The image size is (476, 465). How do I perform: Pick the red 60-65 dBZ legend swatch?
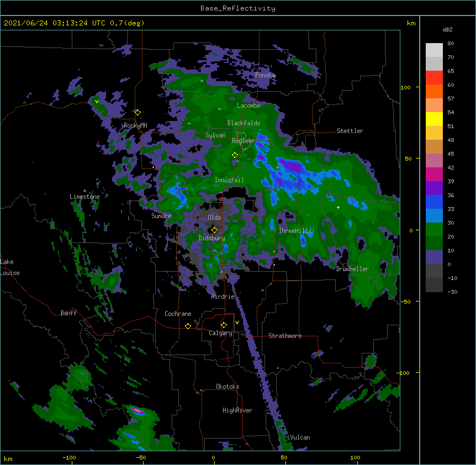(434, 78)
